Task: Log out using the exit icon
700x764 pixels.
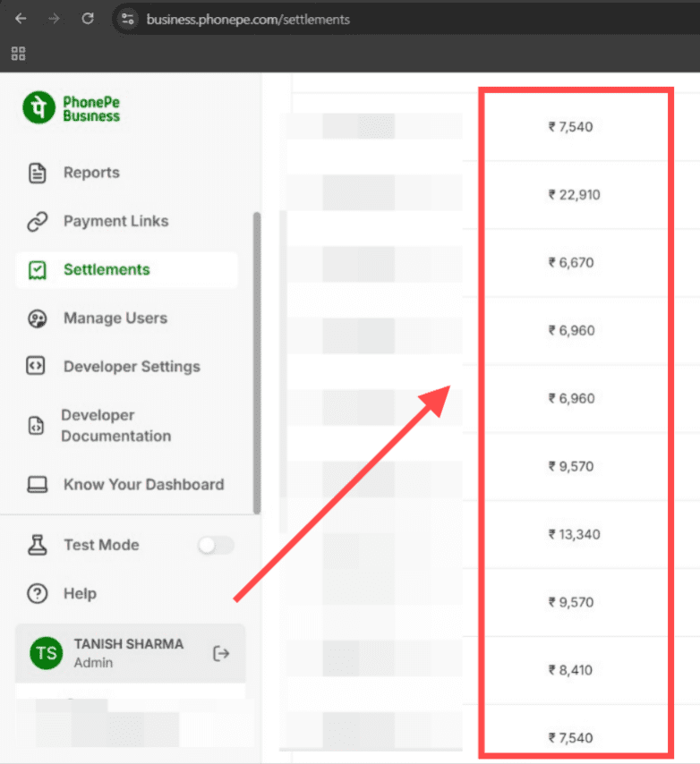Action: point(221,653)
